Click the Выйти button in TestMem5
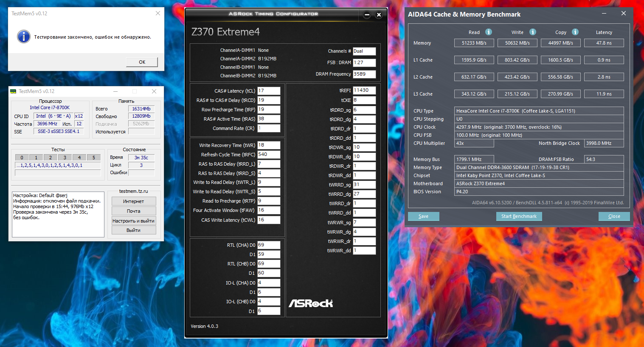644x347 pixels. pyautogui.click(x=134, y=230)
